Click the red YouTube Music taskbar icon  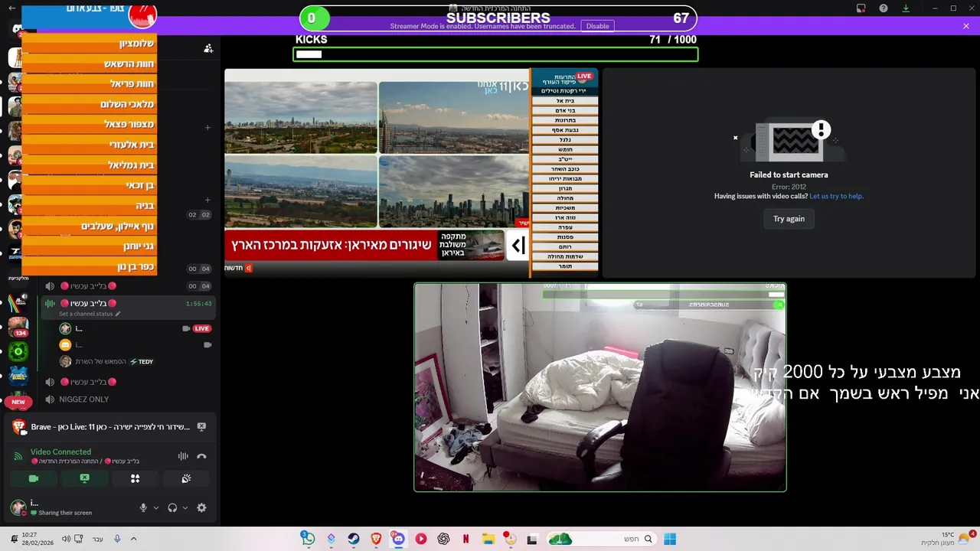(x=421, y=539)
